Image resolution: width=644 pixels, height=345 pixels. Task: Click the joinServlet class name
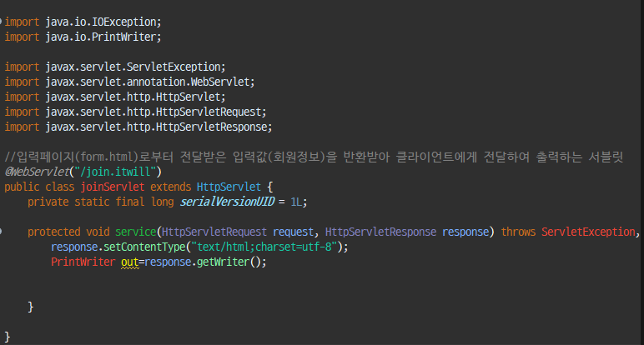pyautogui.click(x=113, y=187)
